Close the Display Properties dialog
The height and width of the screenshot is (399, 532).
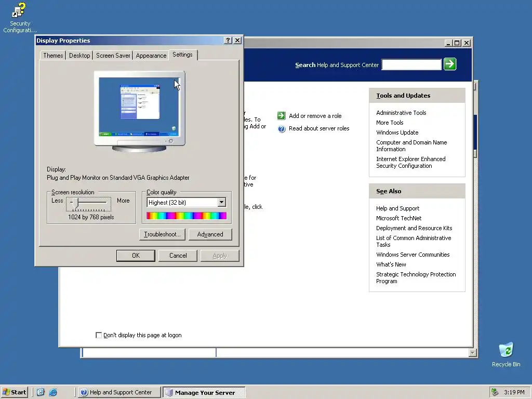pos(237,41)
